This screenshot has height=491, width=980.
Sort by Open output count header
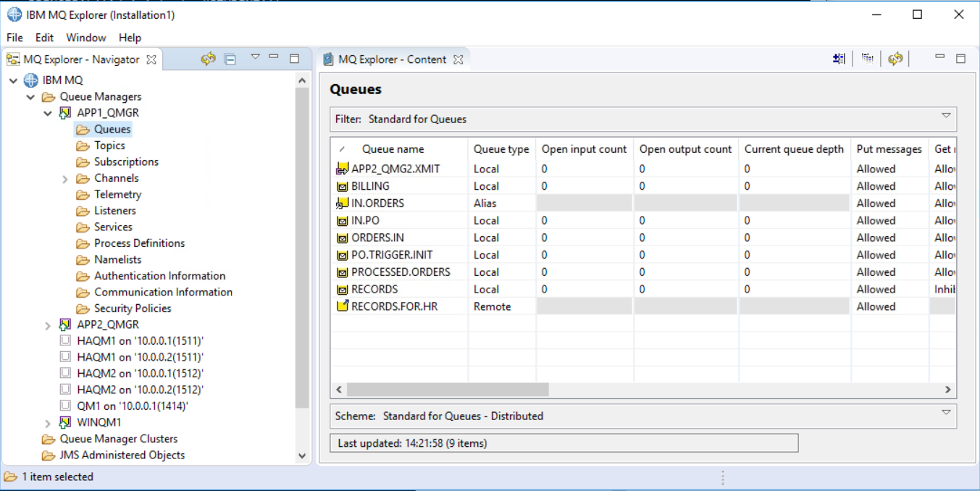[x=686, y=149]
